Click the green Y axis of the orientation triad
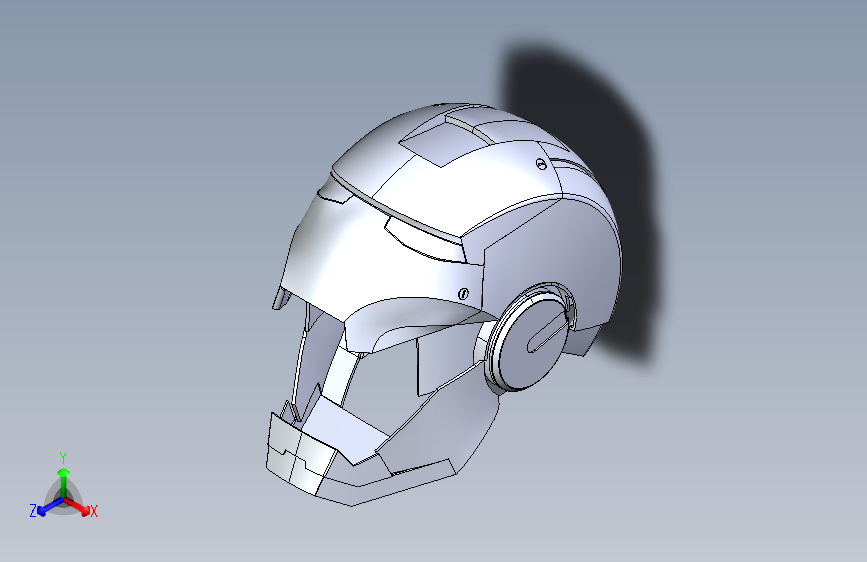The height and width of the screenshot is (562, 867). [63, 481]
